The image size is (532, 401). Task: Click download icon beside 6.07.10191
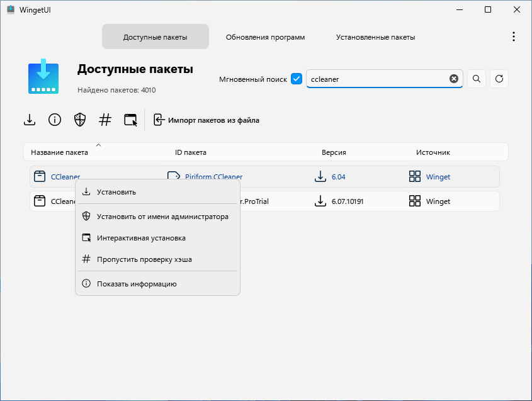point(320,200)
